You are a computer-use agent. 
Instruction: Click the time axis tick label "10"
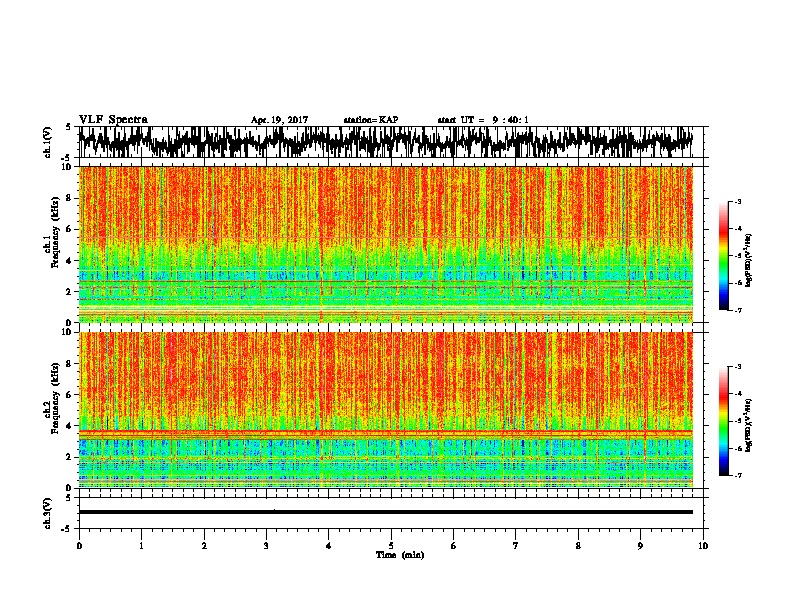pos(703,546)
